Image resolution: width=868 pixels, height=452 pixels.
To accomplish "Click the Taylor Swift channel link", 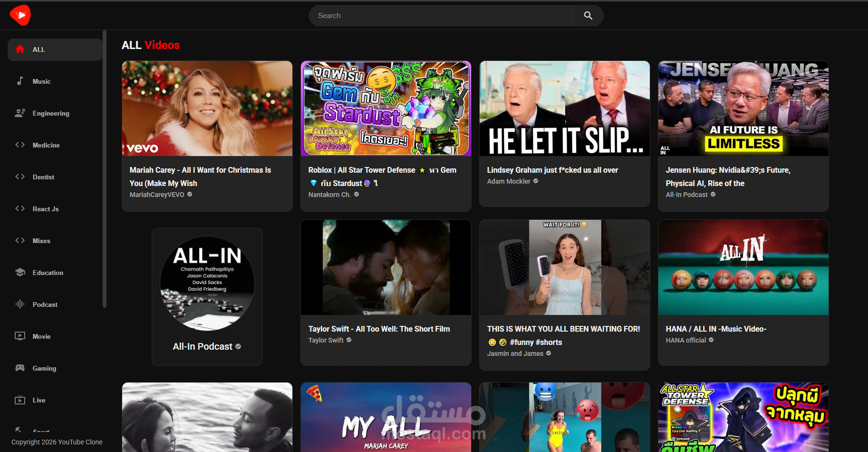I will point(326,340).
